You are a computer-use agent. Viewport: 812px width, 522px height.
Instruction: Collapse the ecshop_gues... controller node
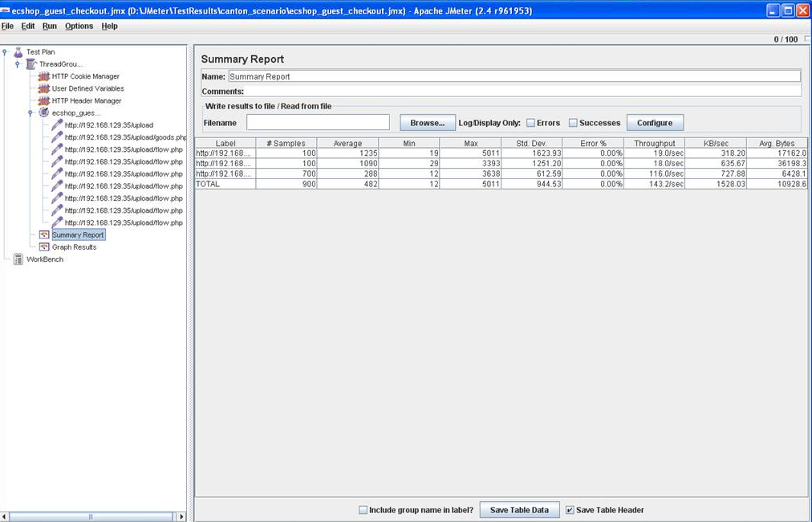[x=30, y=112]
